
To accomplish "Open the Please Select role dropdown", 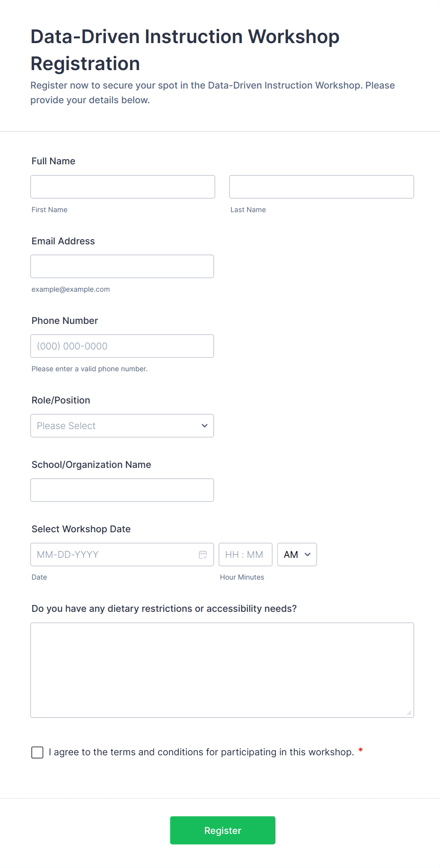I will click(122, 425).
